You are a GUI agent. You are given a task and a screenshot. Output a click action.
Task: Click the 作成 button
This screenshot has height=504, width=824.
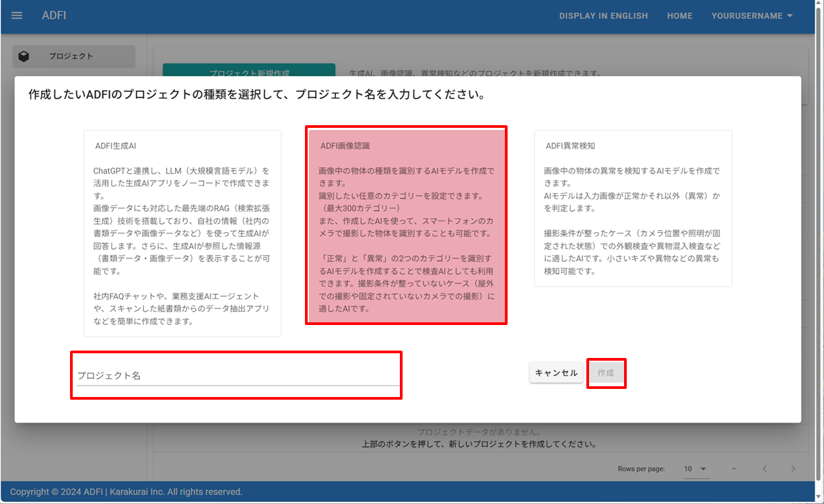point(606,373)
